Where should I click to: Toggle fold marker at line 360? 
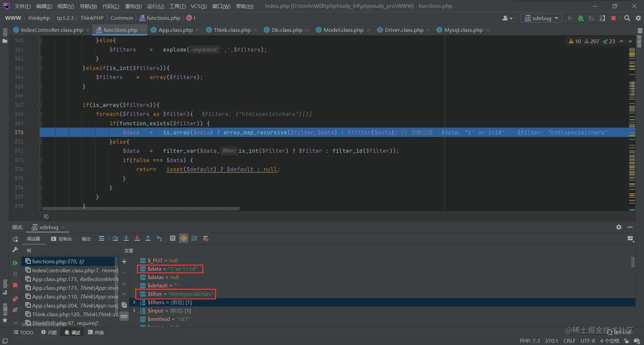(x=40, y=41)
